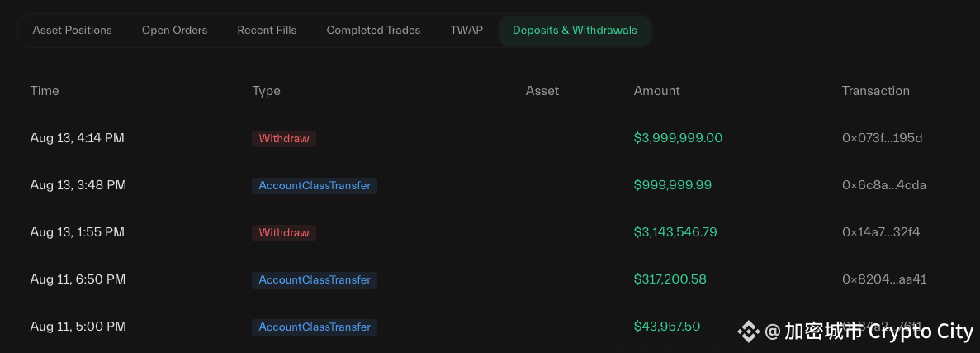Open the Open Orders tab
Image resolution: width=980 pixels, height=353 pixels.
click(x=174, y=30)
